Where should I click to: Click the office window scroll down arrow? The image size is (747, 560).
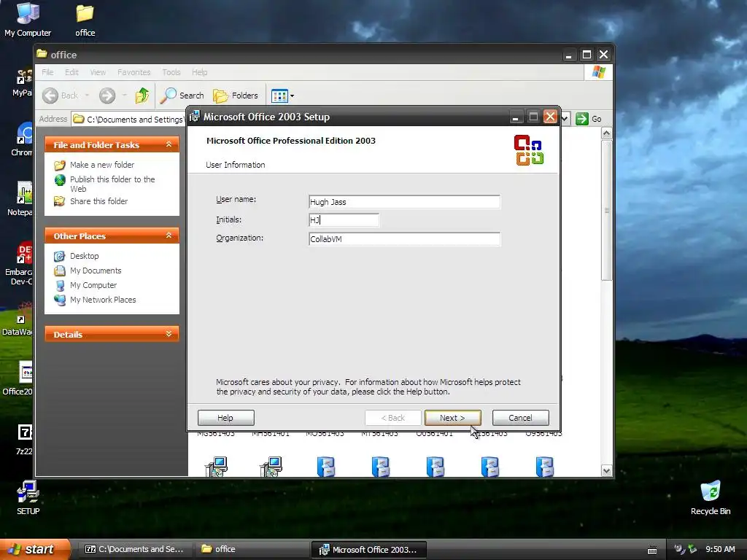click(606, 470)
